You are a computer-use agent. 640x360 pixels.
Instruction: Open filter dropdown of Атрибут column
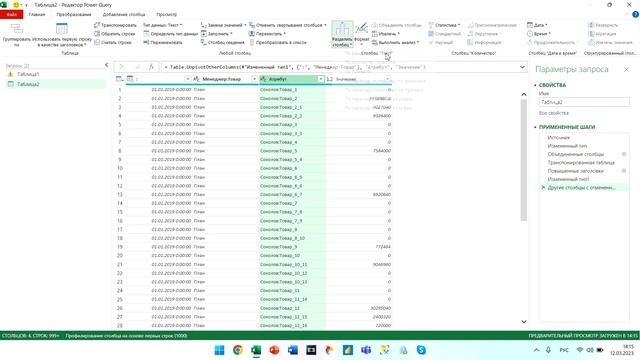(320, 79)
